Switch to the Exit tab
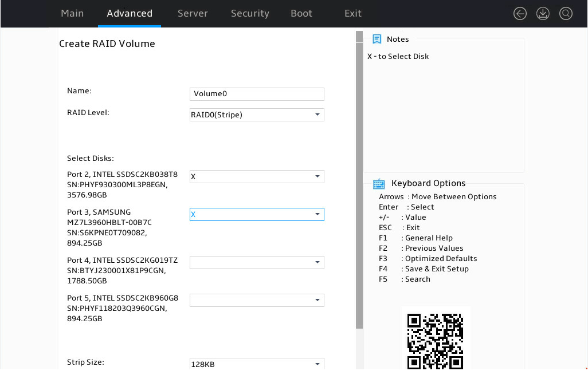The height and width of the screenshot is (371, 588). tap(353, 14)
